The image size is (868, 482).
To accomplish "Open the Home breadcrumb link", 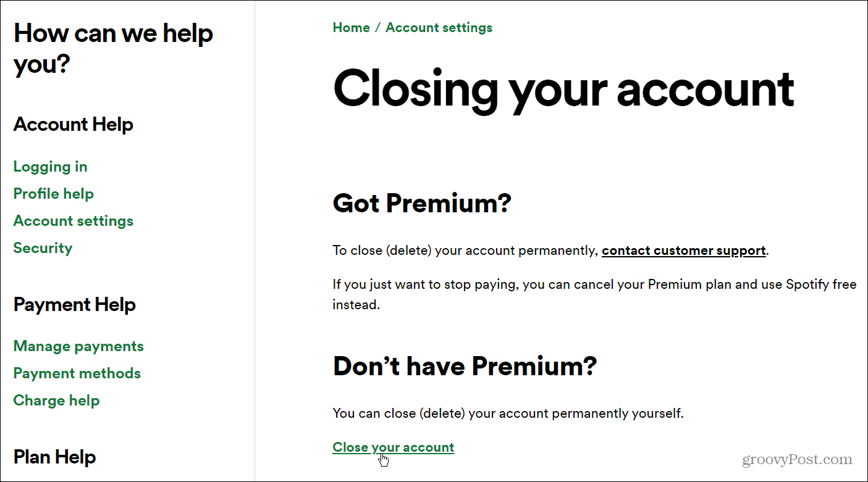I will [x=351, y=27].
